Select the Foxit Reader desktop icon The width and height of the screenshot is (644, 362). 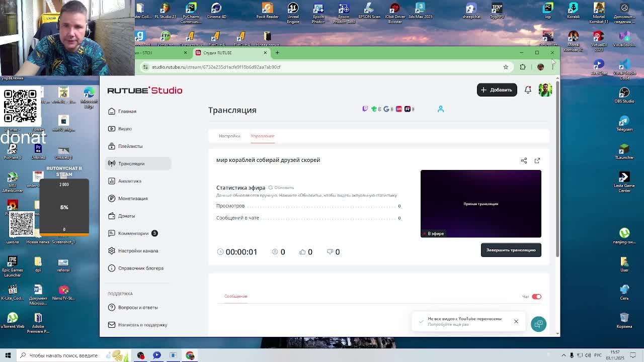tap(267, 11)
